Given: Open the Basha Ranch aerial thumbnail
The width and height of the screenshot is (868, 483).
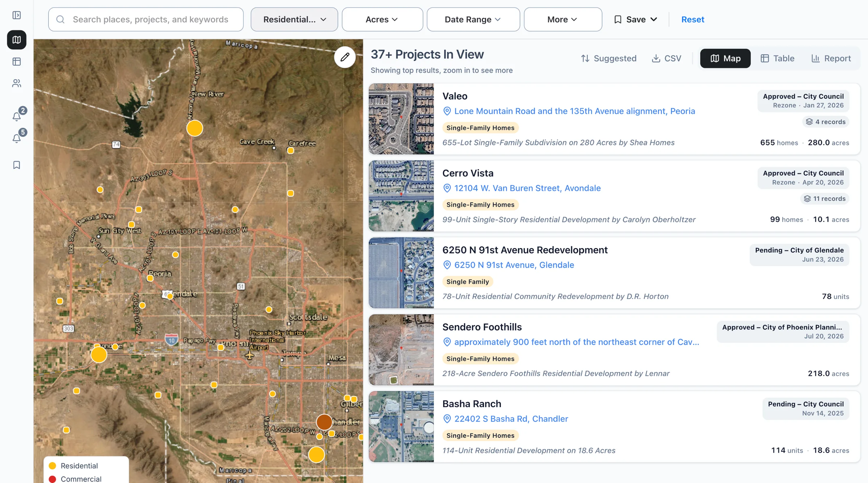Looking at the screenshot, I should click(x=401, y=427).
